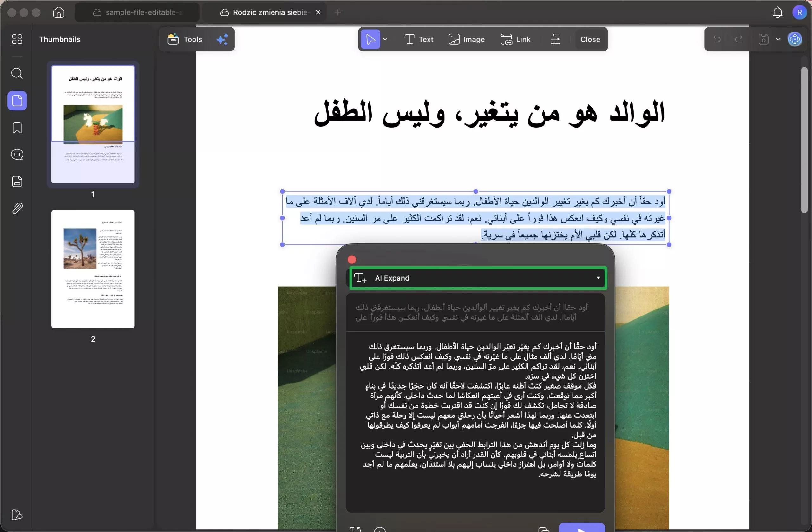
Task: Open the Link tool
Action: [x=516, y=39]
